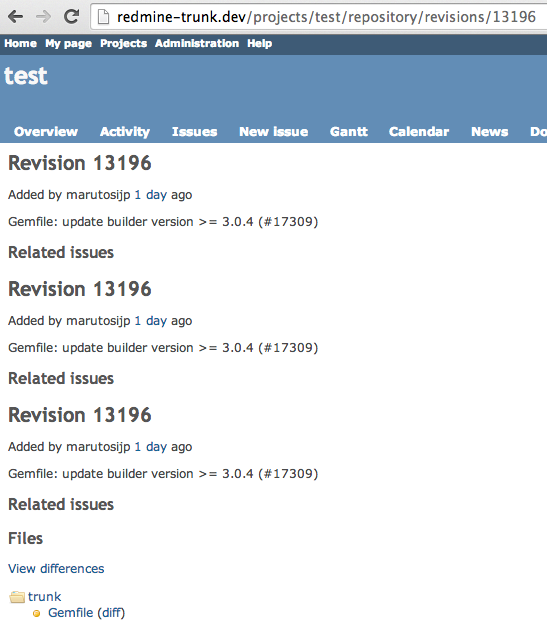This screenshot has height=630, width=547.
Task: Reload the page with the refresh icon
Action: [x=72, y=16]
